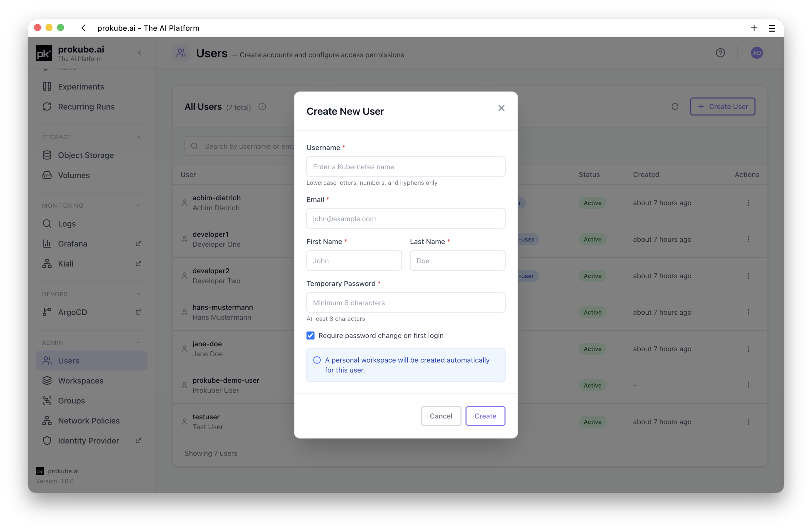Click the Network Policies icon
Screen dimensions: 812x530
coord(47,420)
